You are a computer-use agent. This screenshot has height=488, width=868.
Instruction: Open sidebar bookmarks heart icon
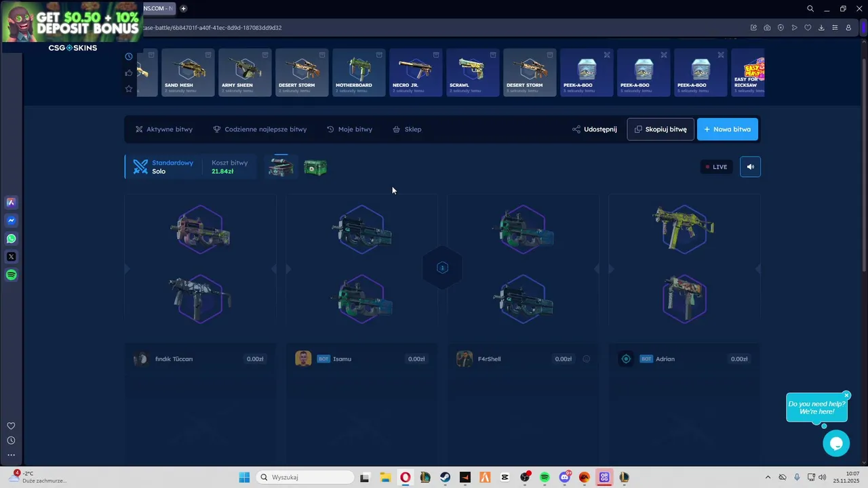click(x=11, y=426)
